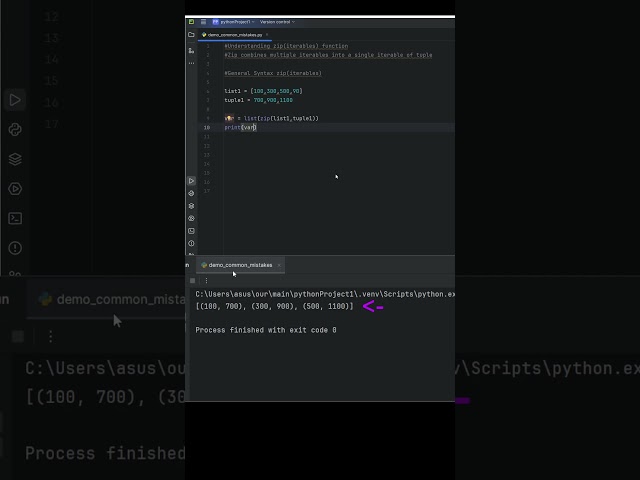Open the Terminal icon in center window
The height and width of the screenshot is (480, 640).
click(191, 231)
